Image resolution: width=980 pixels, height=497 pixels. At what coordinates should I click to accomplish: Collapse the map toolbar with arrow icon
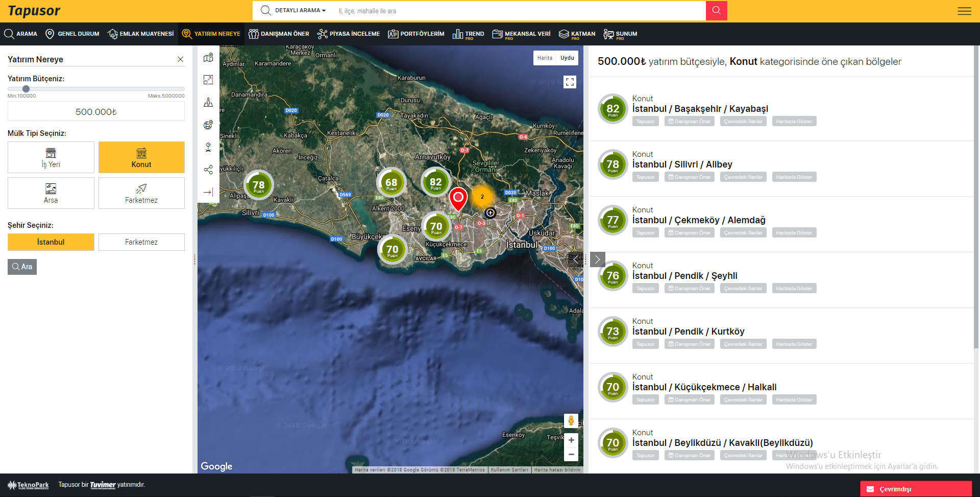click(x=208, y=192)
